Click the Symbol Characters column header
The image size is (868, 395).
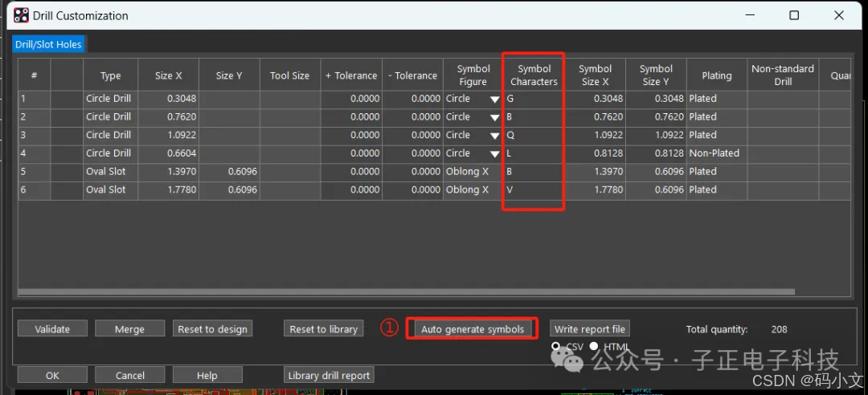coord(534,75)
